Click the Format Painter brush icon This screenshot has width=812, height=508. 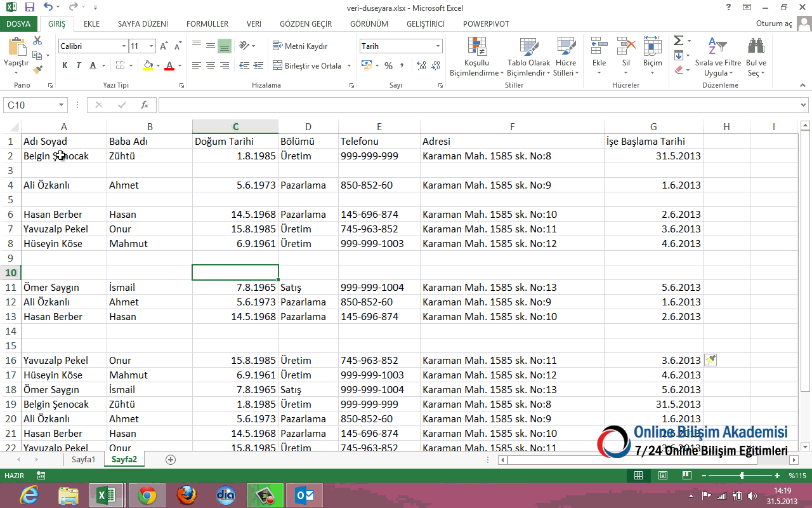37,69
